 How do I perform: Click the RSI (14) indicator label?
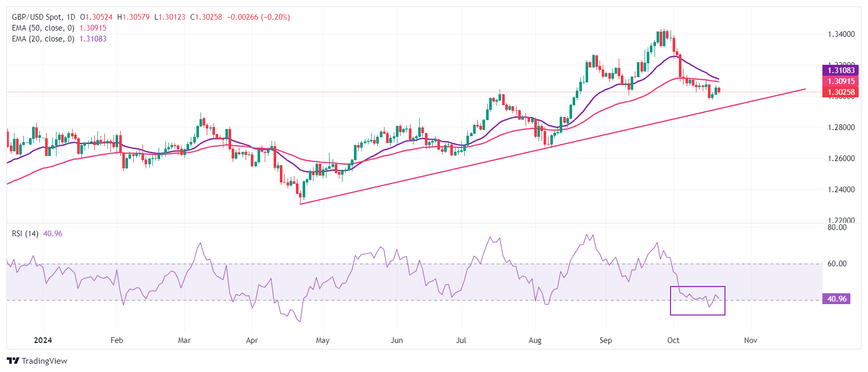point(25,234)
